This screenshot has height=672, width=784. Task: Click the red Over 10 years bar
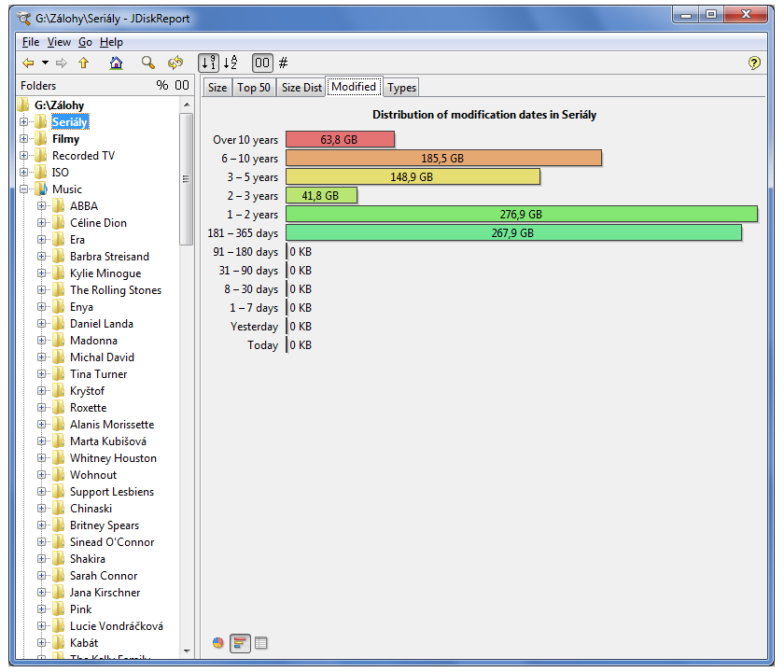[x=340, y=140]
